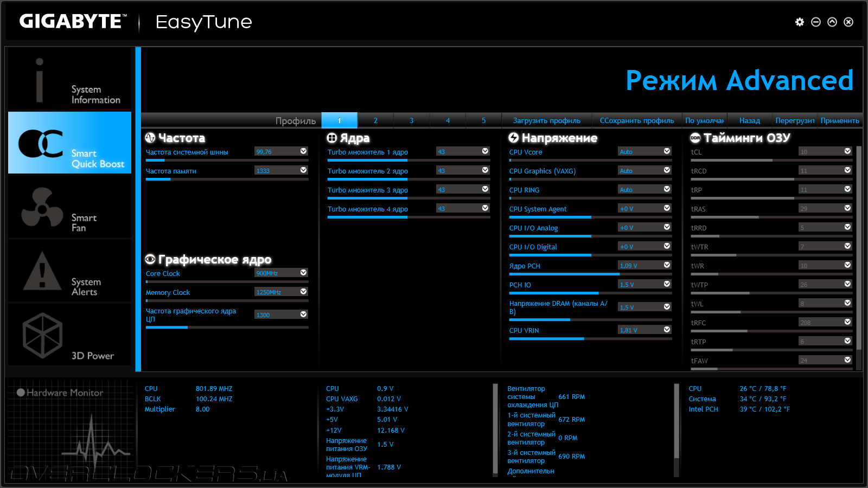Open CPU RING voltage dropdown
868x488 pixels.
coord(644,189)
